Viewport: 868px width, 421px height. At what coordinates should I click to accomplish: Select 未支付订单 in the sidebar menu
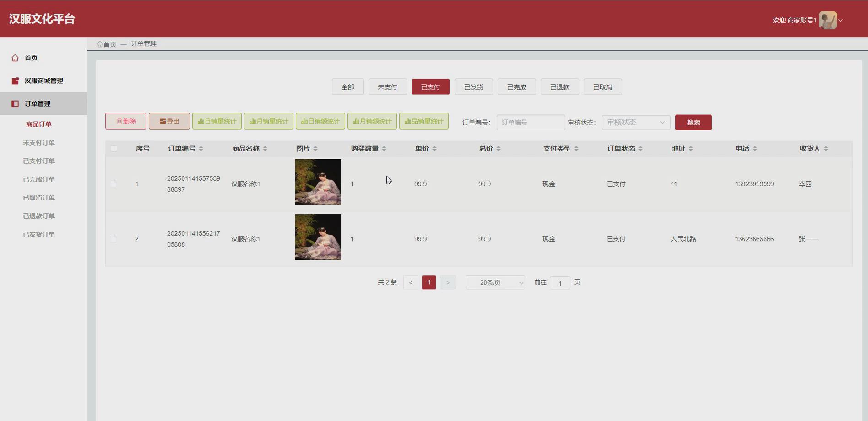tap(39, 142)
